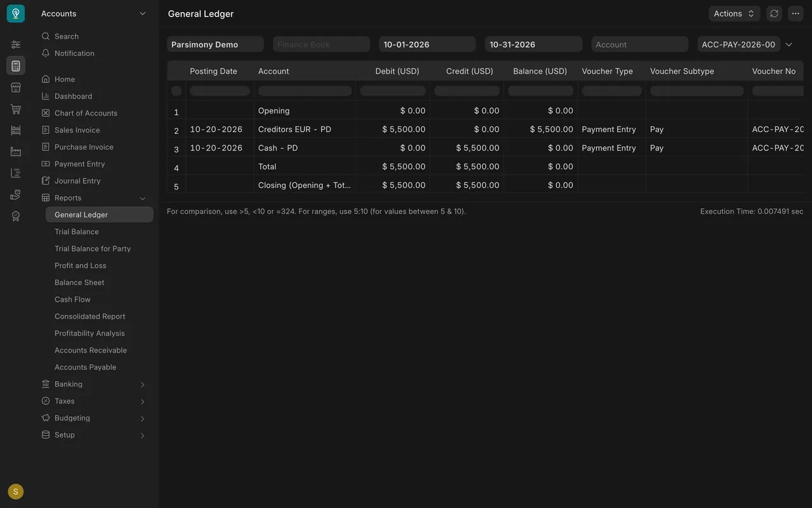Edit the 10-31-2026 to date field

pyautogui.click(x=534, y=44)
